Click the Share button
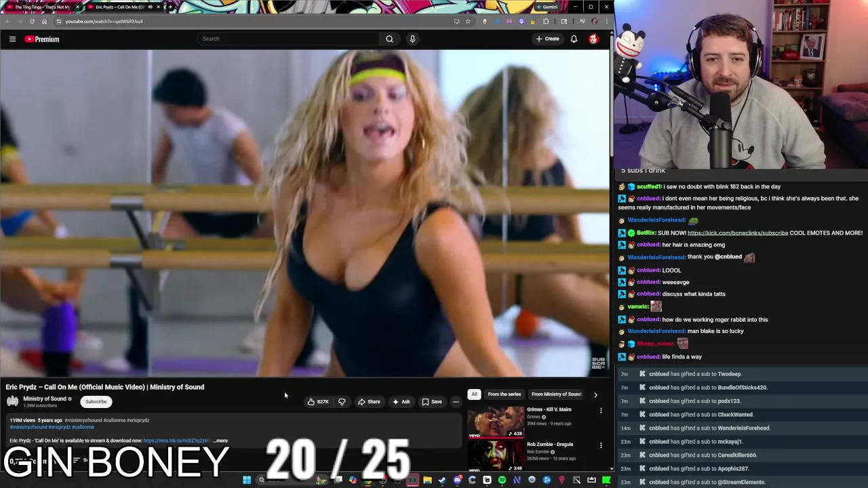868x488 pixels. pos(369,402)
